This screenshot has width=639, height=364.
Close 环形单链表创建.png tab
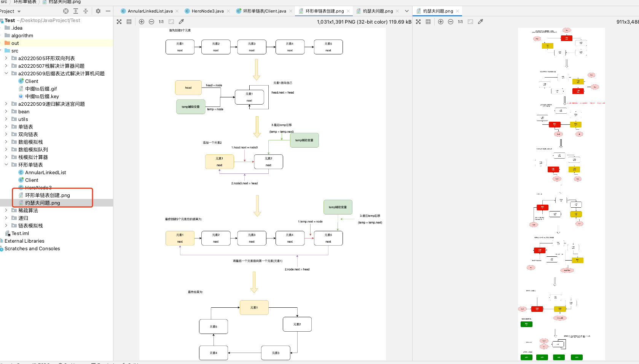tap(348, 11)
